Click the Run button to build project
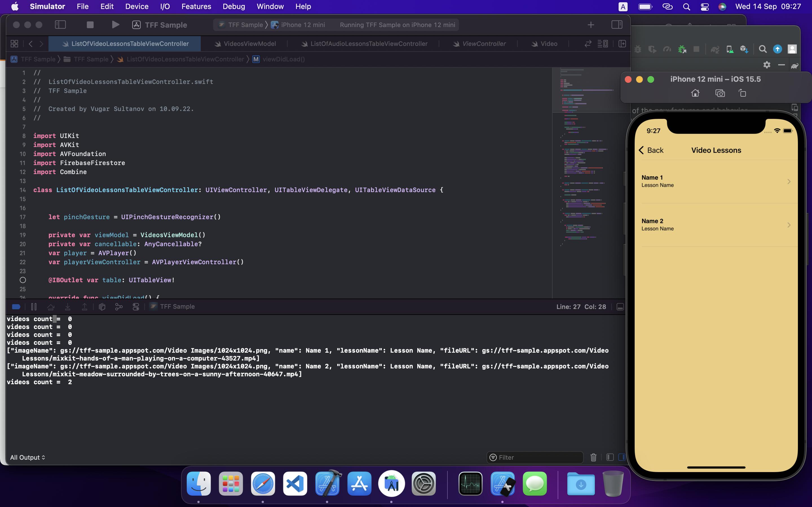Viewport: 812px width, 507px height. [115, 25]
